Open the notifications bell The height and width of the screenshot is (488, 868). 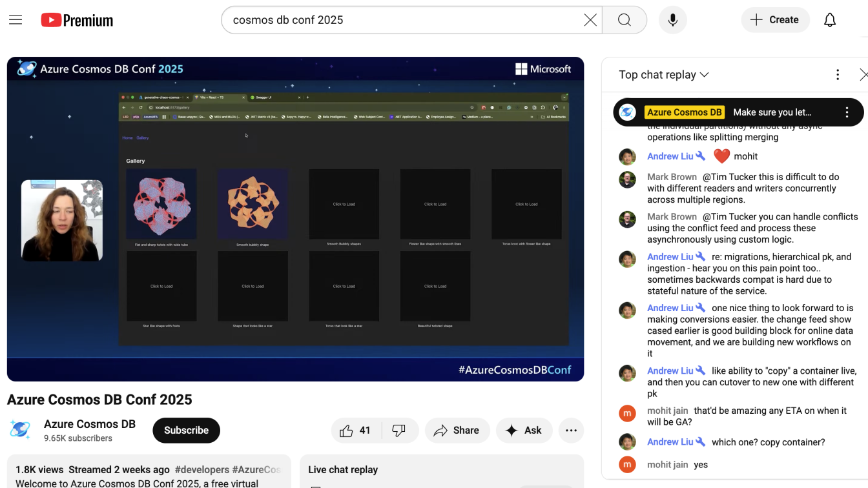point(829,19)
